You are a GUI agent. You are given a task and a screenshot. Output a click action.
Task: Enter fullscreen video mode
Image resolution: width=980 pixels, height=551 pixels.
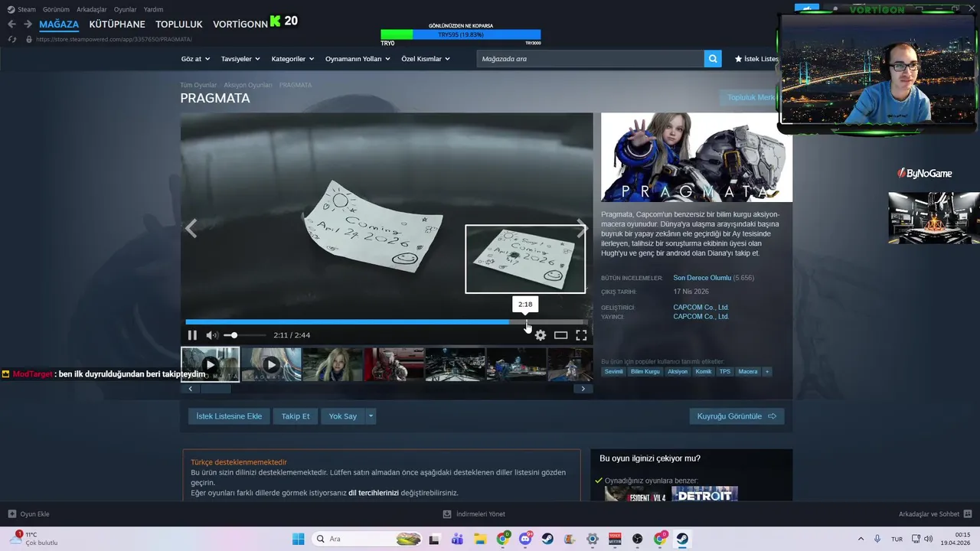581,335
